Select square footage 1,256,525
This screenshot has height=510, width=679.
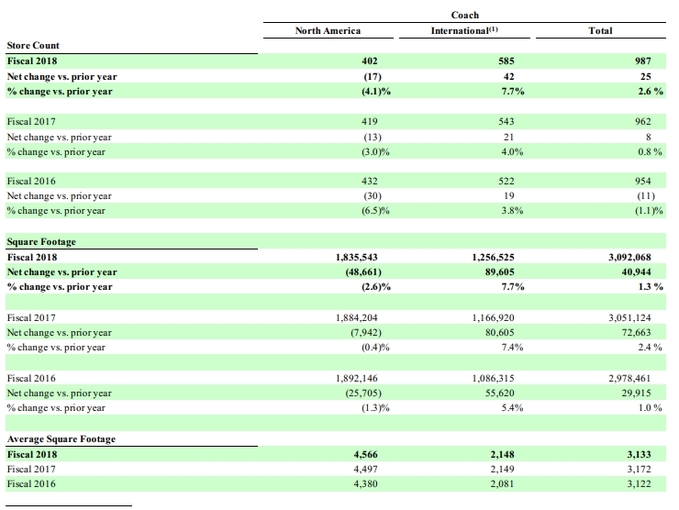(493, 258)
